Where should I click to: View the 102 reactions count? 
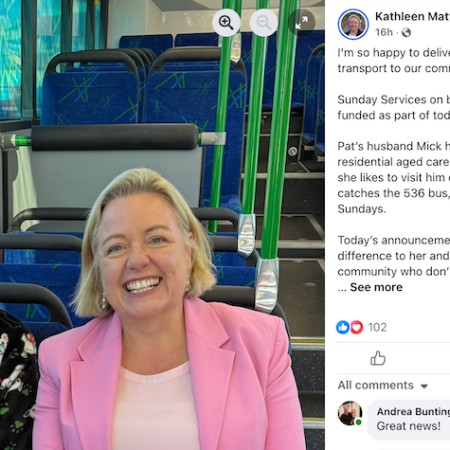click(x=377, y=327)
